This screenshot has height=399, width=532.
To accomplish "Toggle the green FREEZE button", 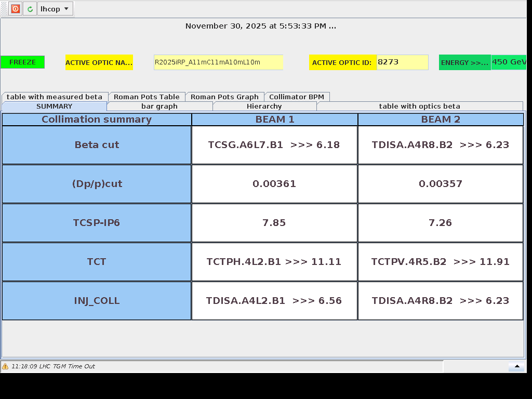I will point(22,62).
